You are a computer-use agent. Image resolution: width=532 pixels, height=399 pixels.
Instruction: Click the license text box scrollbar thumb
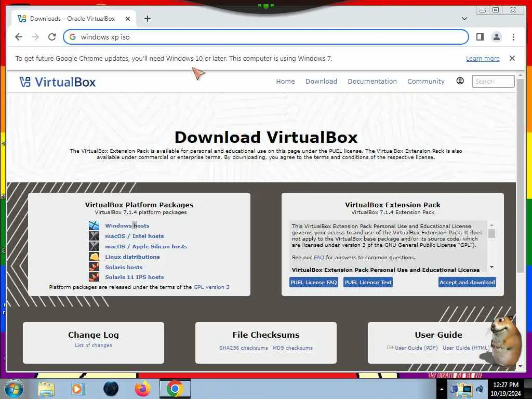pos(491,233)
